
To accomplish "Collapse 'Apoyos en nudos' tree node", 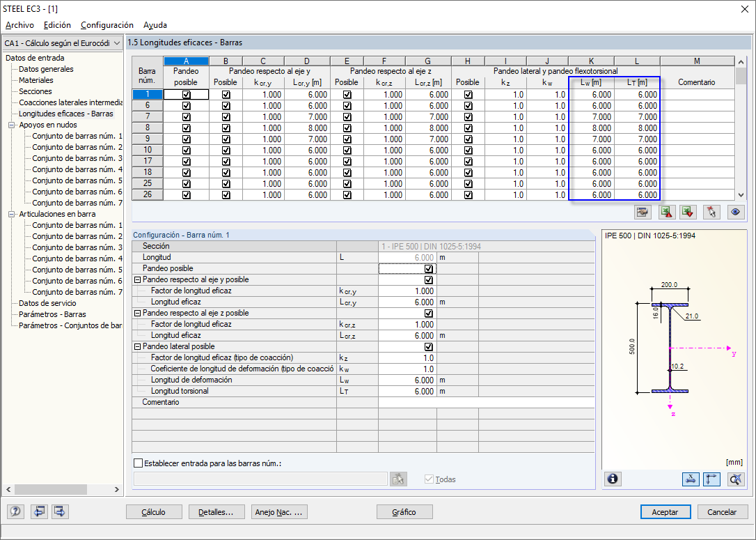I will pyautogui.click(x=12, y=125).
